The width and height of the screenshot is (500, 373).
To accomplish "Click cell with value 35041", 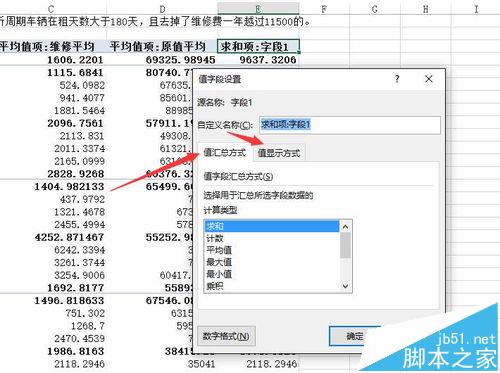I will [x=162, y=364].
